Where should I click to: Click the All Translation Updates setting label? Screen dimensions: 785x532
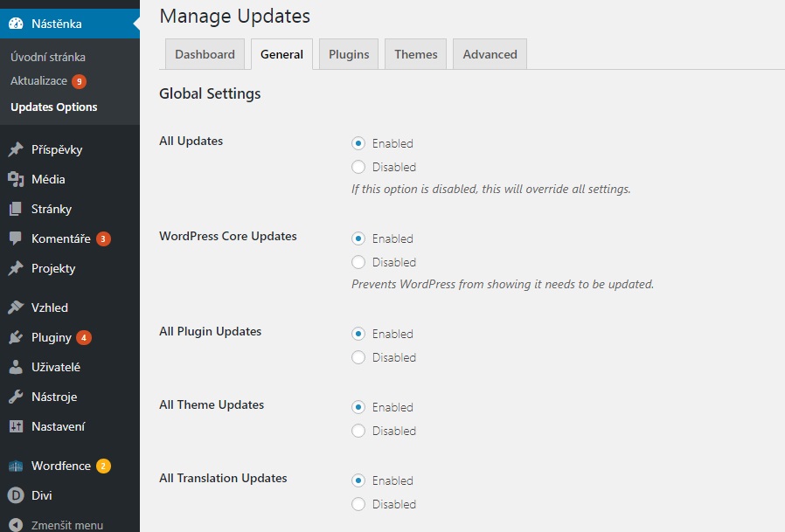click(223, 478)
